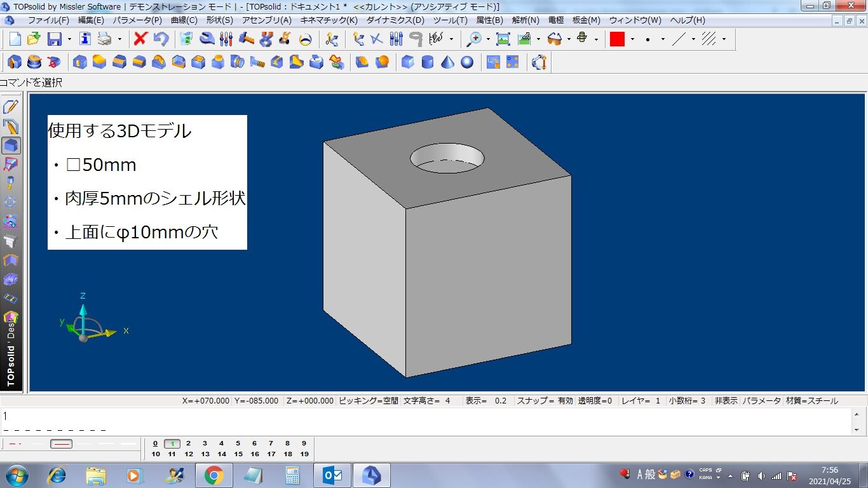The width and height of the screenshot is (868, 488).
Task: Open the アセンブリ(A) menu
Action: click(266, 20)
